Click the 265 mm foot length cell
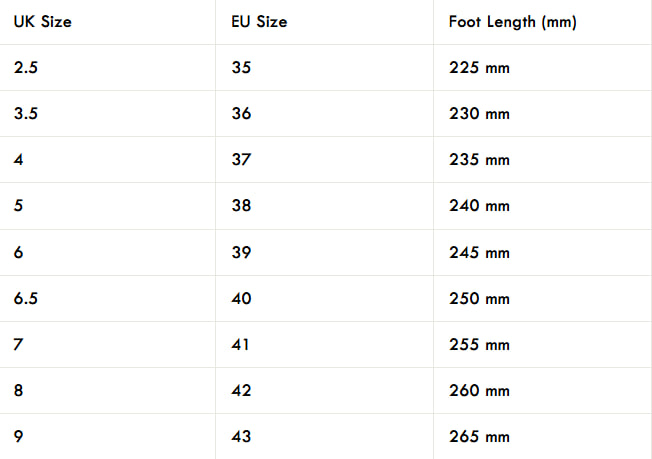Viewport: 652px width, 459px height. tap(479, 437)
